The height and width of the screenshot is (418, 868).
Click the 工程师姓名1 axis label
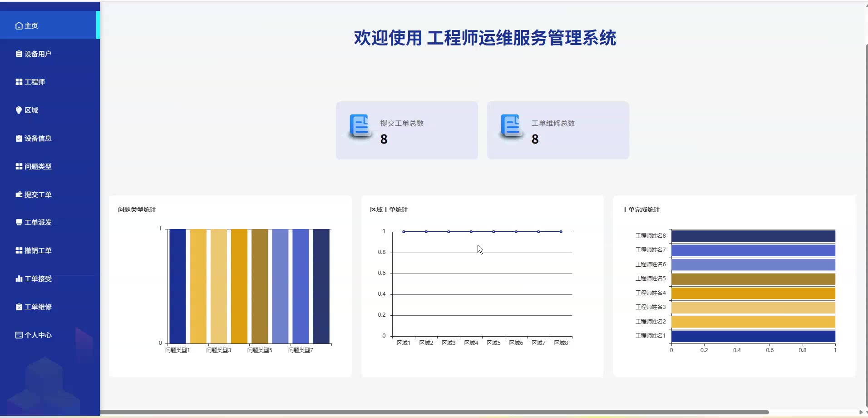click(651, 336)
